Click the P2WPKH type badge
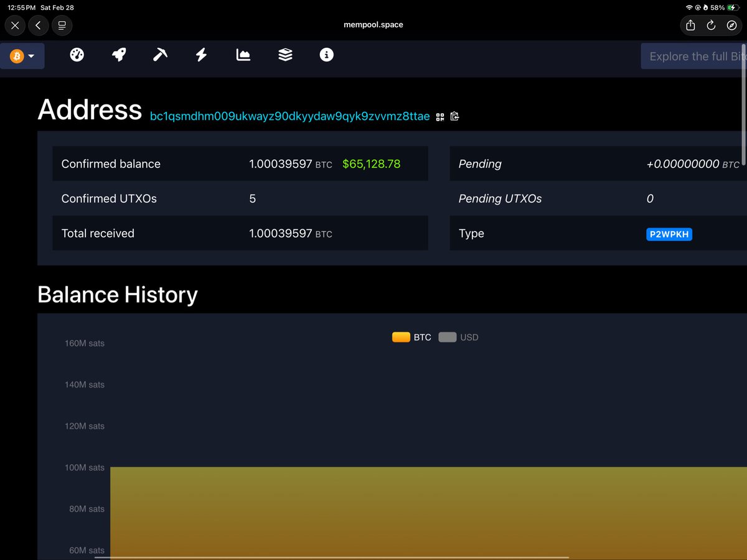 pos(669,234)
